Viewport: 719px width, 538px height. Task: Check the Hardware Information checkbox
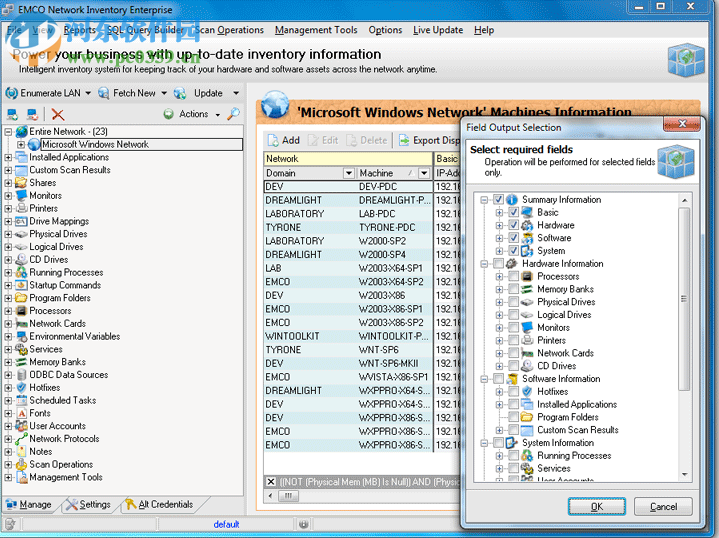[498, 264]
